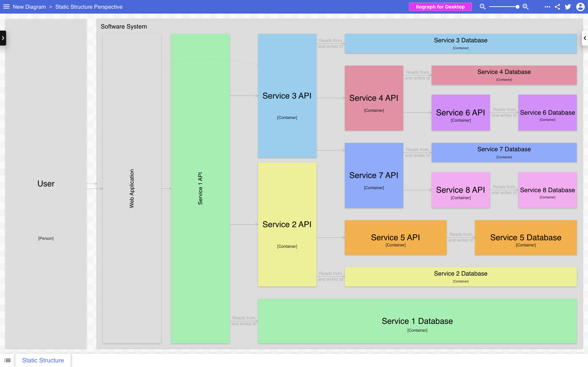Open the perspectives list icon at bottom-left

[7, 360]
